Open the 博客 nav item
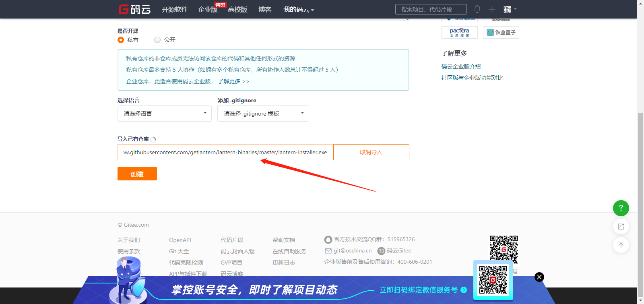The width and height of the screenshot is (644, 304). tap(265, 9)
